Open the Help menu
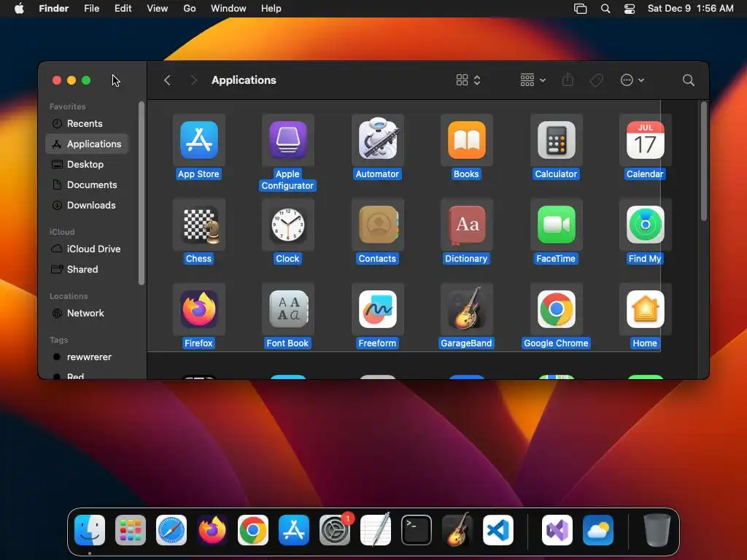 [271, 9]
